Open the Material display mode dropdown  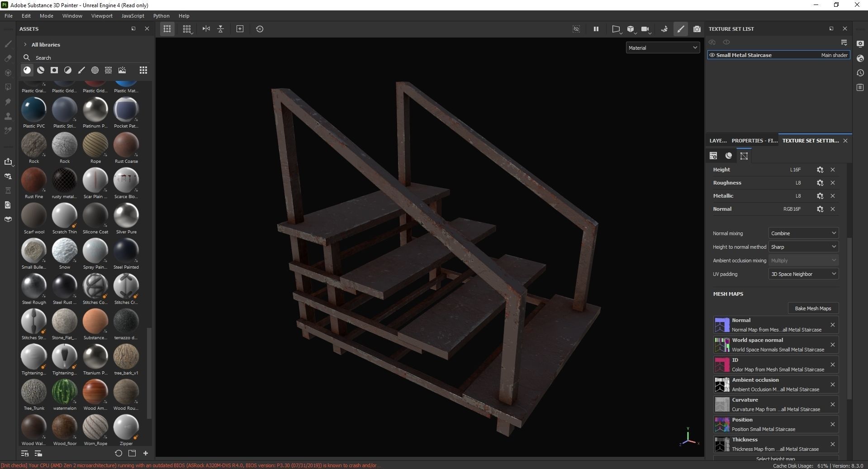(x=663, y=47)
